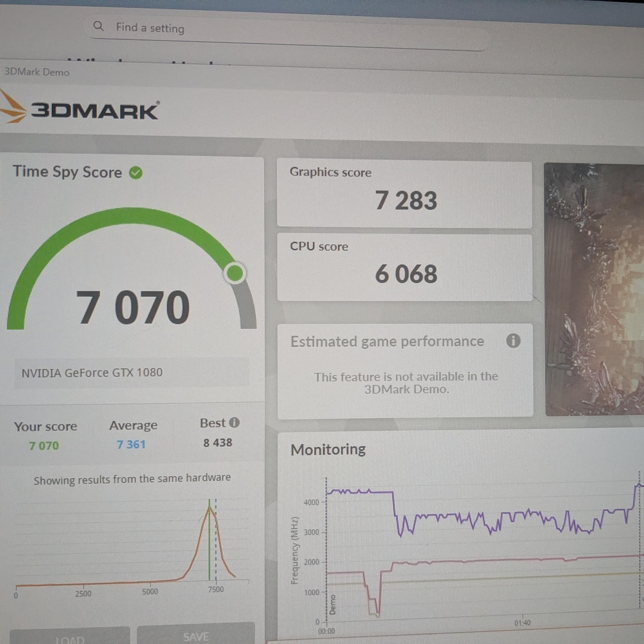The height and width of the screenshot is (644, 644).
Task: Click the Find a setting search field
Action: (287, 32)
